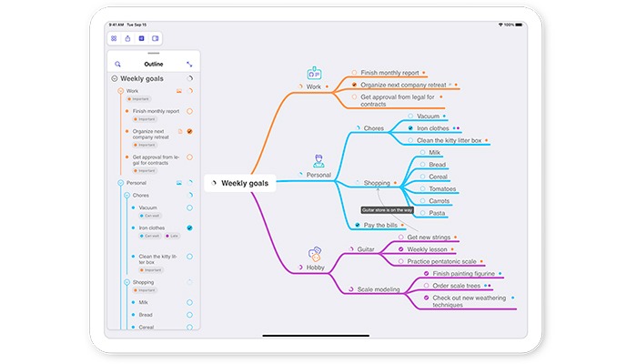Select the Chores node on mind map
This screenshot has width=637, height=364.
(374, 128)
